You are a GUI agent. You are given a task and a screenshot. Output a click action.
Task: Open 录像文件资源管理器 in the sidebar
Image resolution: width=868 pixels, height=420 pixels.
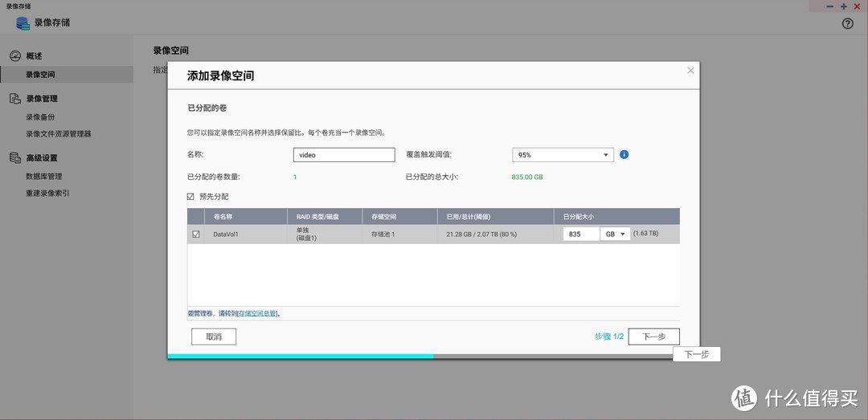click(59, 134)
